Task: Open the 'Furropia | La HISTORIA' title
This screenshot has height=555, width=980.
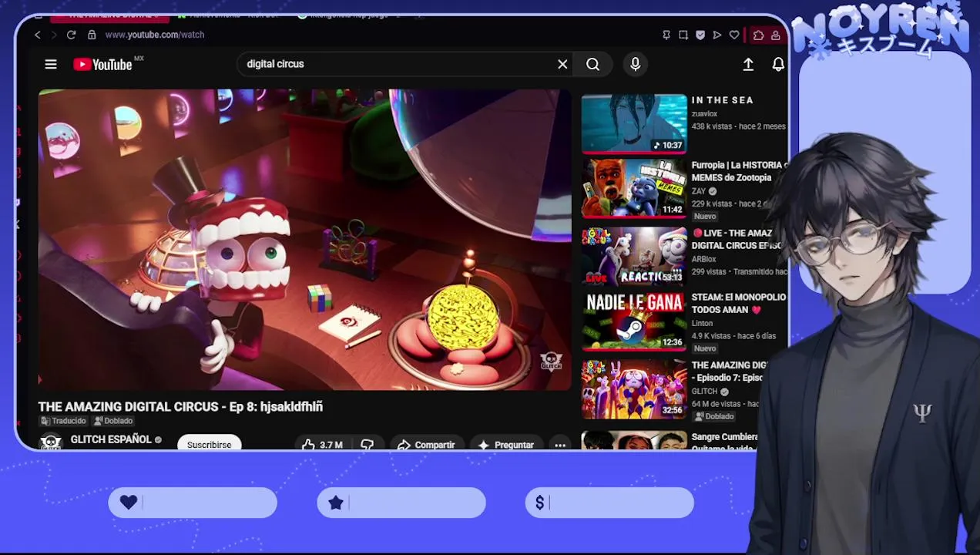Action: 738,171
